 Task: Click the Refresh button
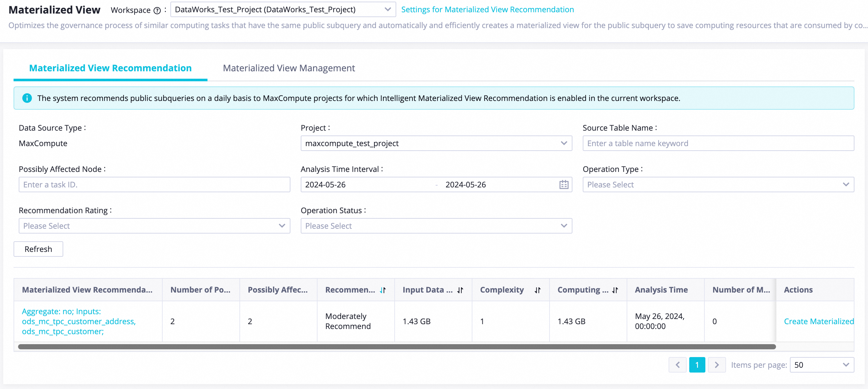coord(38,249)
